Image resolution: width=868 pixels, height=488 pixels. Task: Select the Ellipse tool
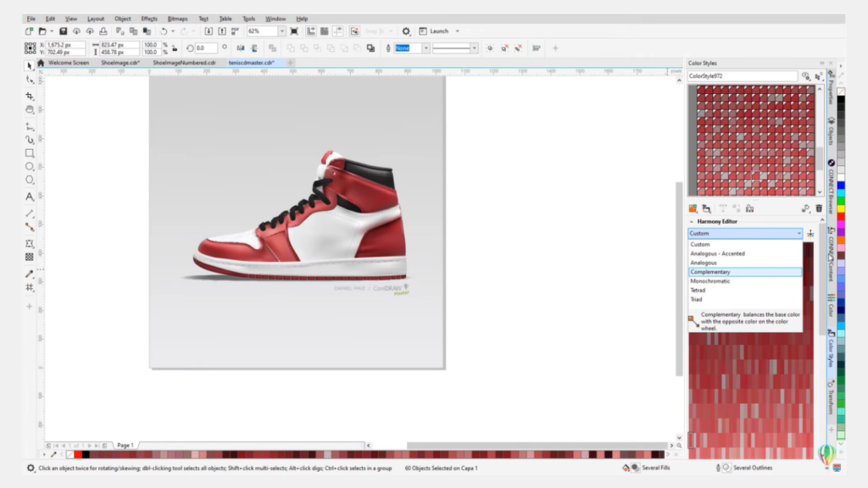30,167
